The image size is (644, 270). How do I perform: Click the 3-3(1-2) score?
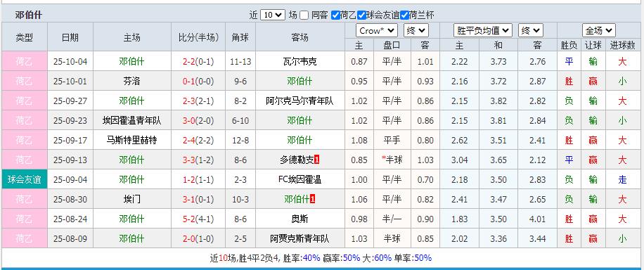[x=198, y=161]
